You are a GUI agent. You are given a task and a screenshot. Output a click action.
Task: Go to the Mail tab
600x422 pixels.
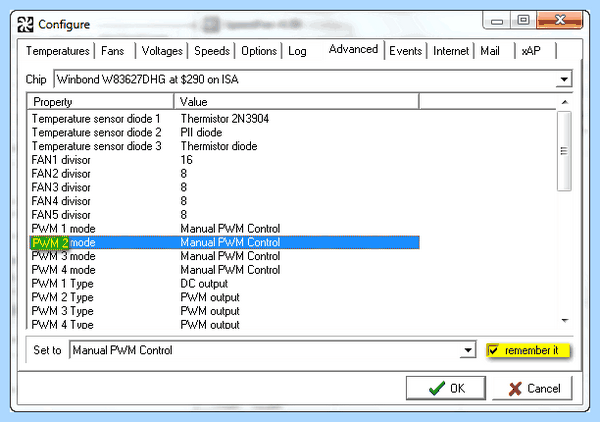(x=490, y=51)
